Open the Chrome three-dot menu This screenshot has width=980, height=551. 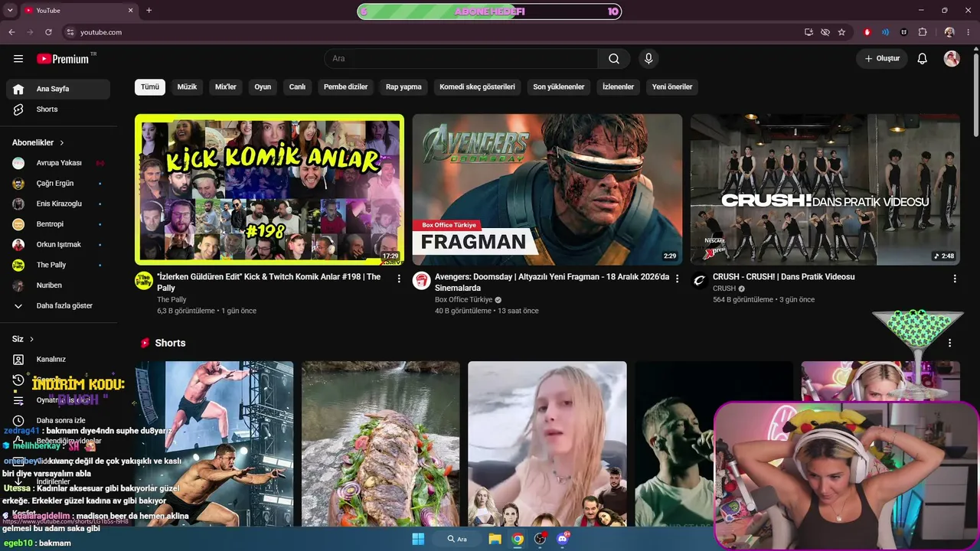(x=969, y=32)
